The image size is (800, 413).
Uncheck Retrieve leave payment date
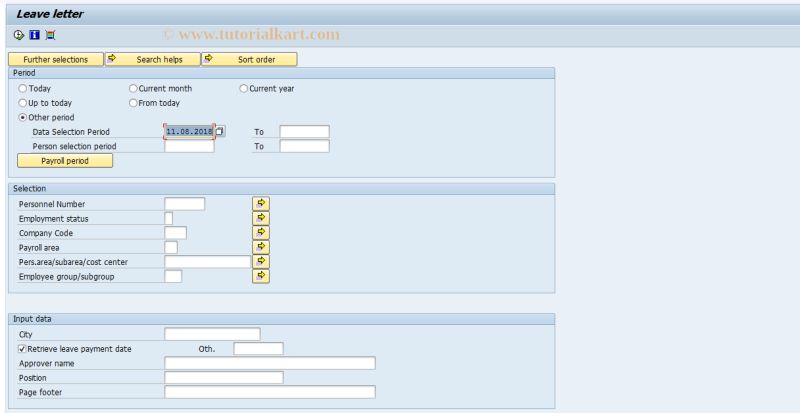[x=22, y=349]
